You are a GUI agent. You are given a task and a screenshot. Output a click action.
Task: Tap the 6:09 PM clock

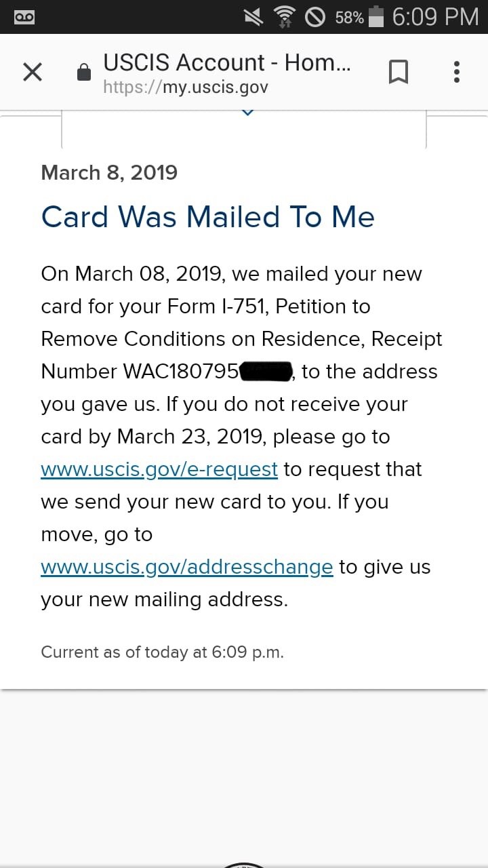point(435,17)
